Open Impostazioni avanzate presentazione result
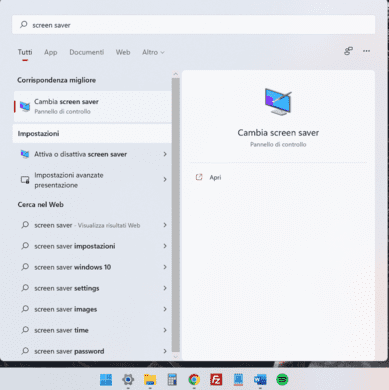This screenshot has height=390, width=389. pyautogui.click(x=92, y=180)
